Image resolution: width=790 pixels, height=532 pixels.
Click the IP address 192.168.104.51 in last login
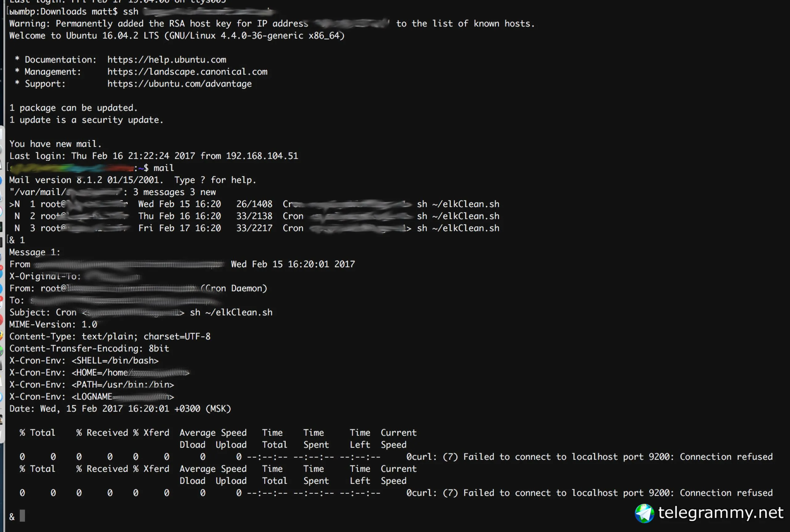point(262,156)
